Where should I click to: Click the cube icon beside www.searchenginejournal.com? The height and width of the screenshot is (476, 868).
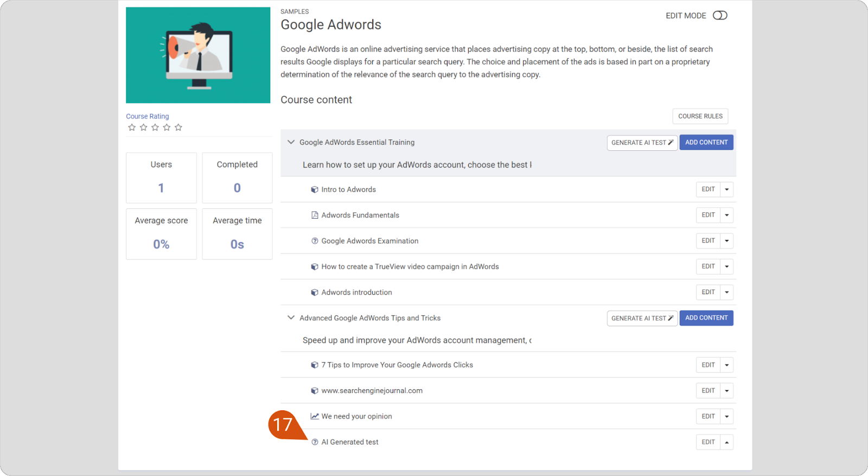314,391
